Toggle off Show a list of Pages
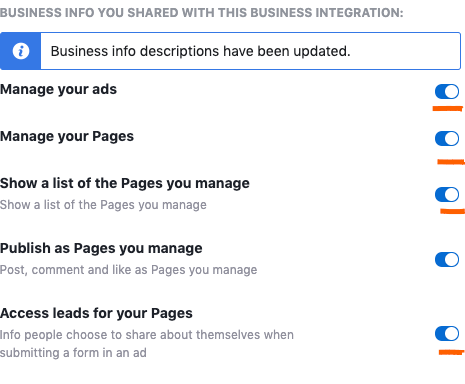Image resolution: width=465 pixels, height=384 pixels. pos(447,194)
